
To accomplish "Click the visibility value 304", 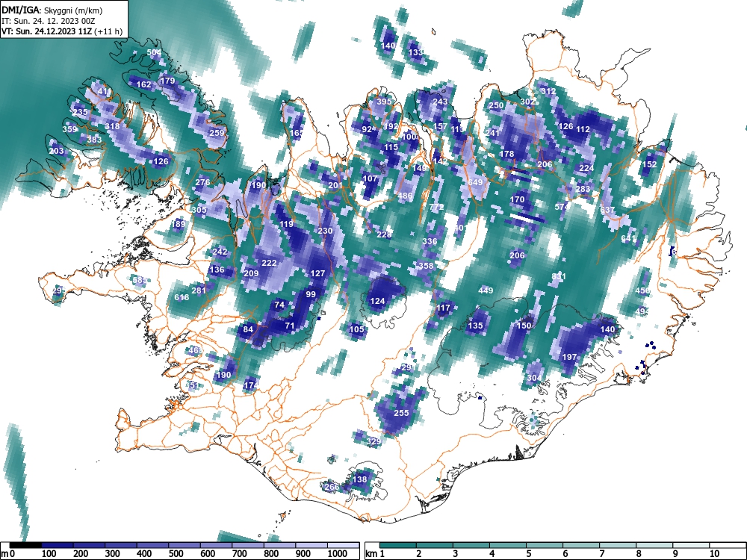I will 534,378.
